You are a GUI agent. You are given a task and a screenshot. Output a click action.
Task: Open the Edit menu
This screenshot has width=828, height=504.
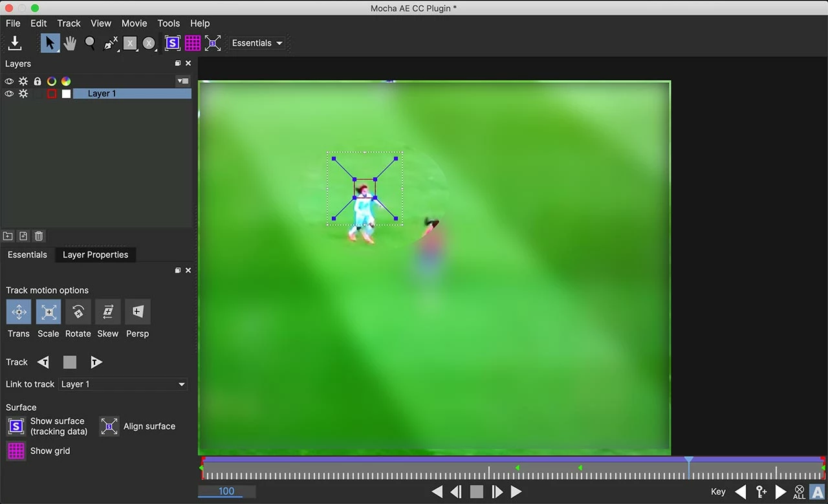[x=39, y=23]
